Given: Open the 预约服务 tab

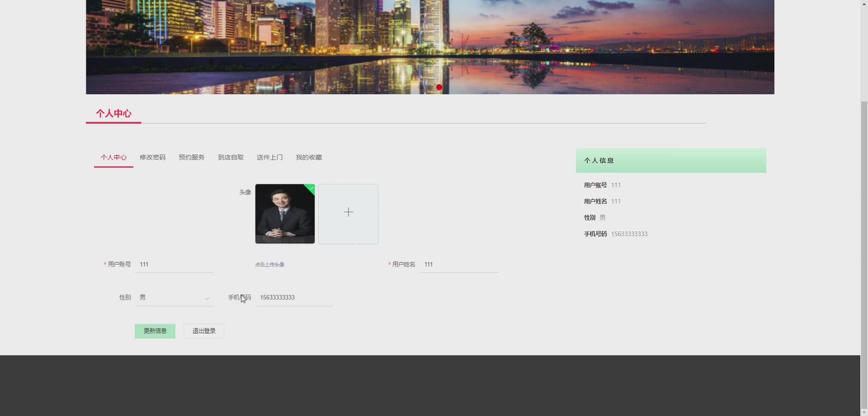Looking at the screenshot, I should 191,157.
